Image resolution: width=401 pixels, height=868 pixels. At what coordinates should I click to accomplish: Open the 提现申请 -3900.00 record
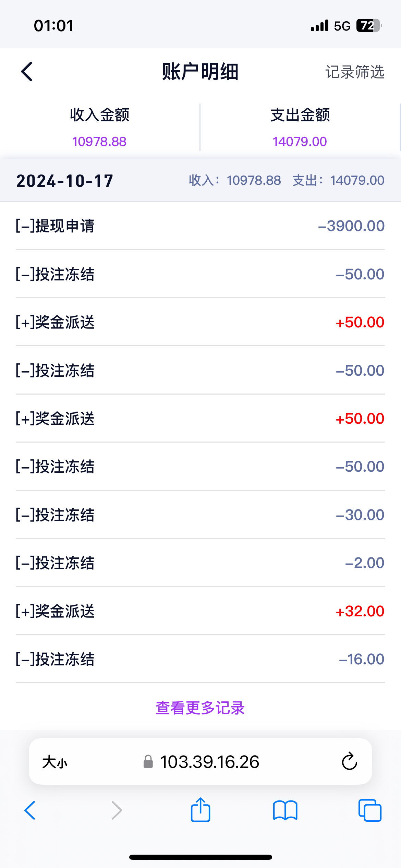click(x=200, y=226)
